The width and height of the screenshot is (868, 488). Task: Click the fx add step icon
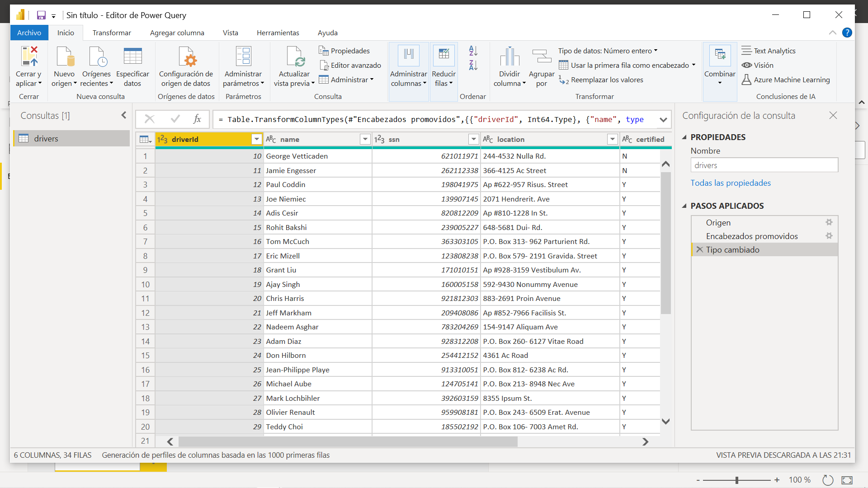pos(197,119)
